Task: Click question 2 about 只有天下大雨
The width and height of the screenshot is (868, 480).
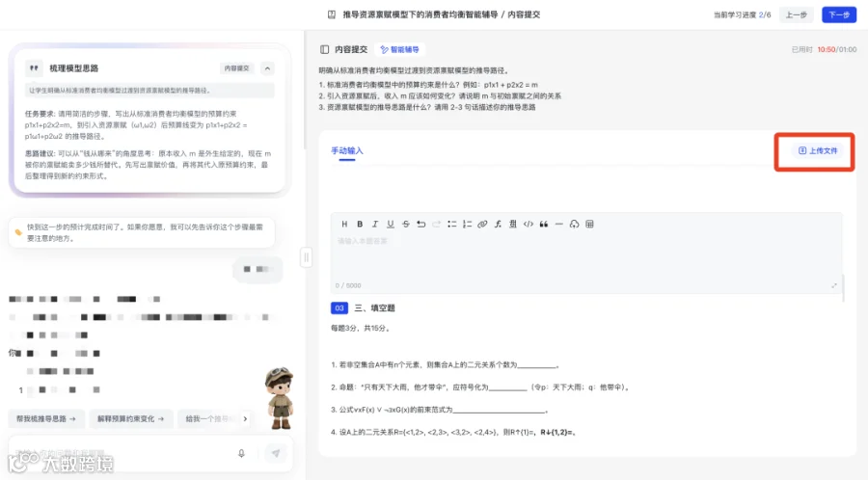Action: click(480, 387)
